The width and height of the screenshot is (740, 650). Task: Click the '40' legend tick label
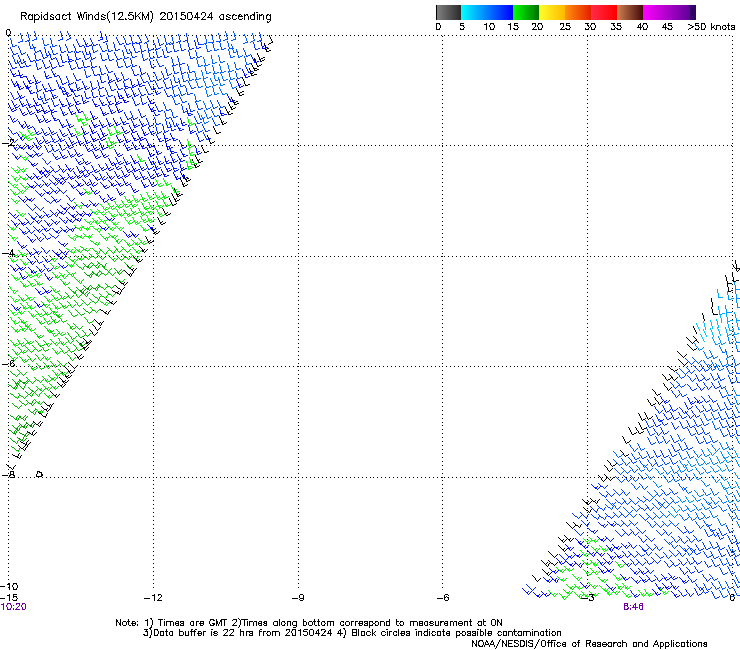[x=642, y=27]
